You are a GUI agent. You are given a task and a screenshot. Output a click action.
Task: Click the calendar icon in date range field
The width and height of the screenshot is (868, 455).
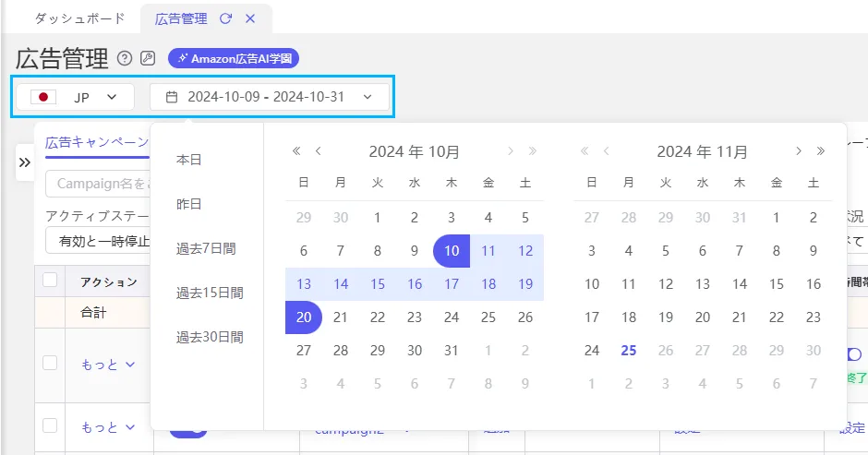click(172, 97)
